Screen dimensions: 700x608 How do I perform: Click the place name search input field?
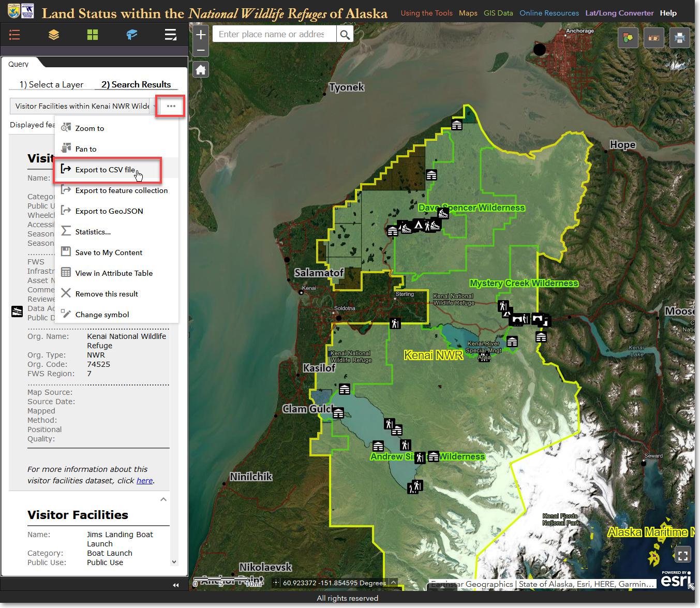coord(274,35)
